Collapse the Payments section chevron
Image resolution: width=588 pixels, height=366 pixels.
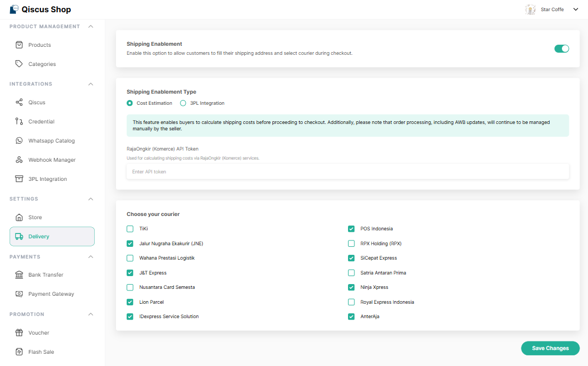90,257
